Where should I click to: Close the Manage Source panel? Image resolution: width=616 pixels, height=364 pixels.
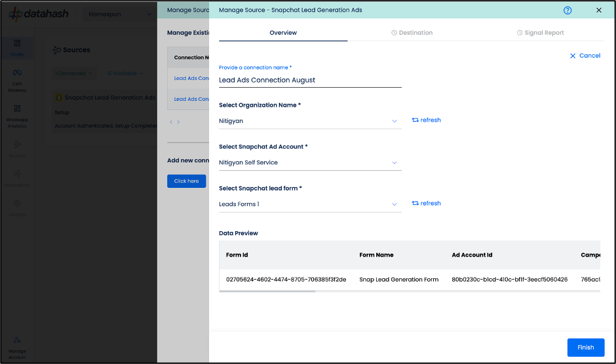click(x=599, y=10)
